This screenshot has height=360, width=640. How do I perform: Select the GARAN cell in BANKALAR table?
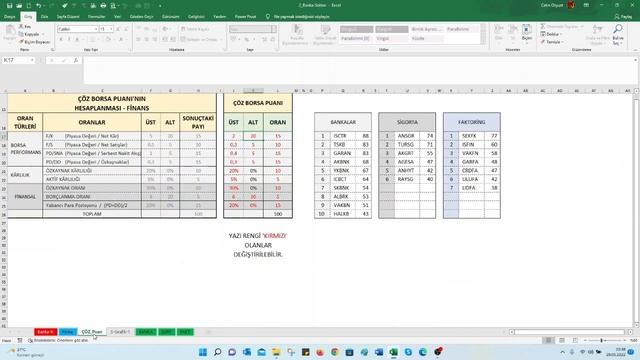click(342, 153)
